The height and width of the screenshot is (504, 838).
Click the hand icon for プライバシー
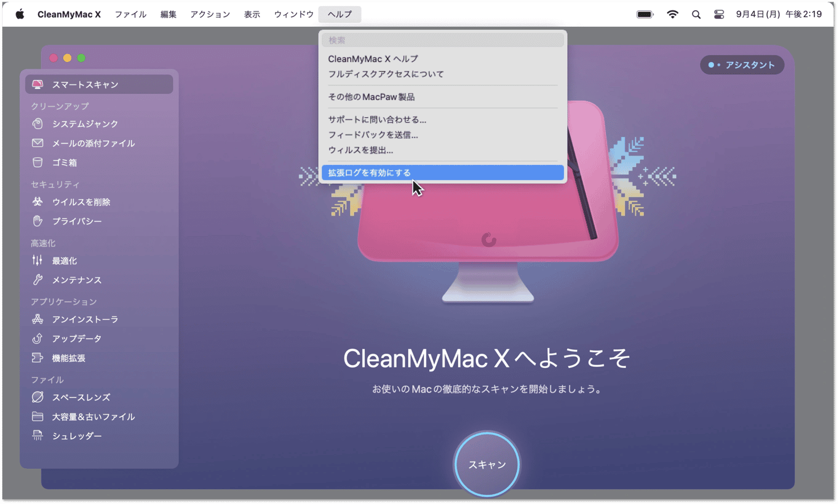38,221
